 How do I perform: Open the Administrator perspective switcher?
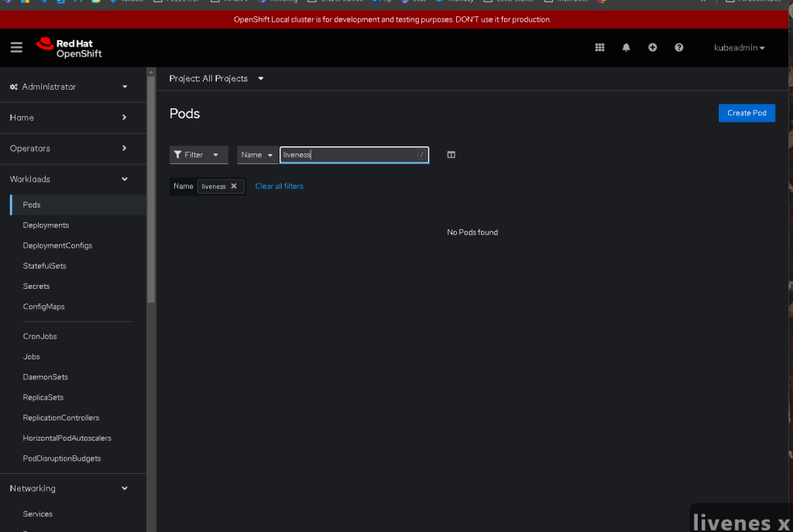69,87
